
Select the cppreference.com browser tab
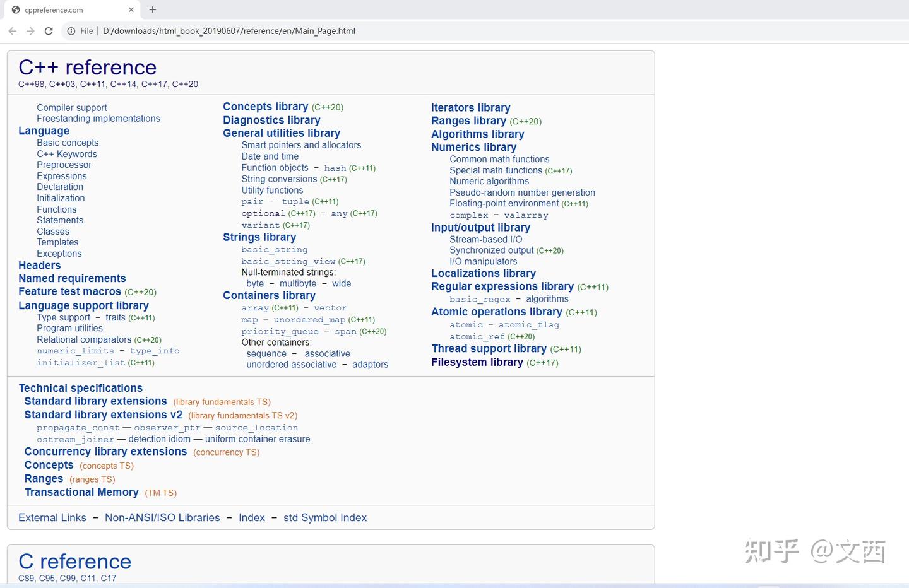coord(73,10)
